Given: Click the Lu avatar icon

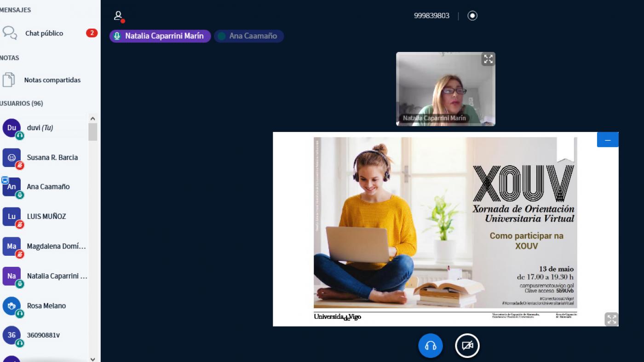Looking at the screenshot, I should (x=11, y=217).
